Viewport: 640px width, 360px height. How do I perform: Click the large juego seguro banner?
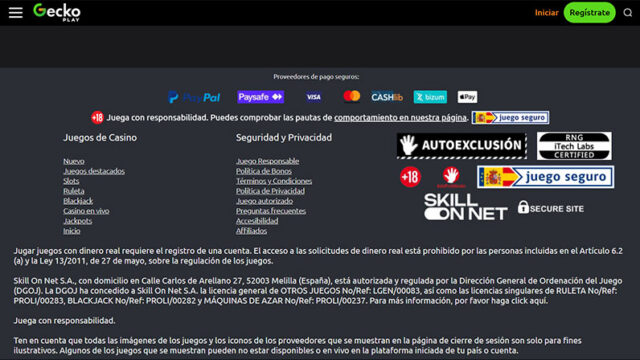545,177
